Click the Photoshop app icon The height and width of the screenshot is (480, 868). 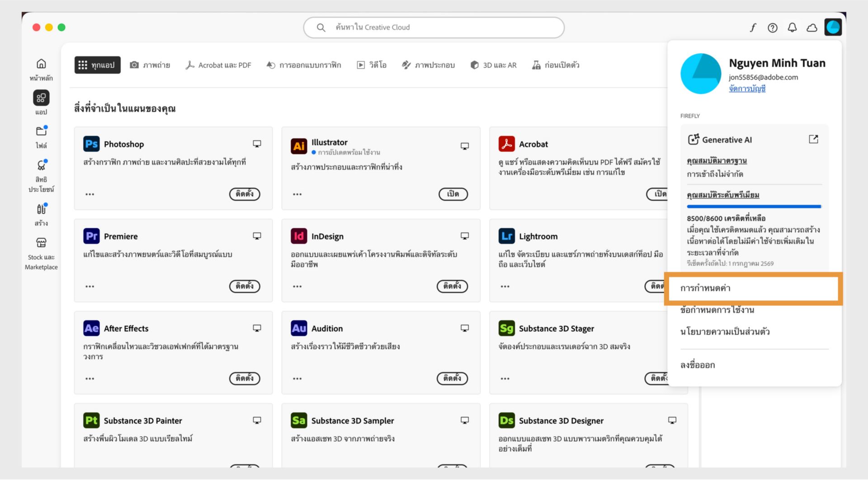[91, 144]
